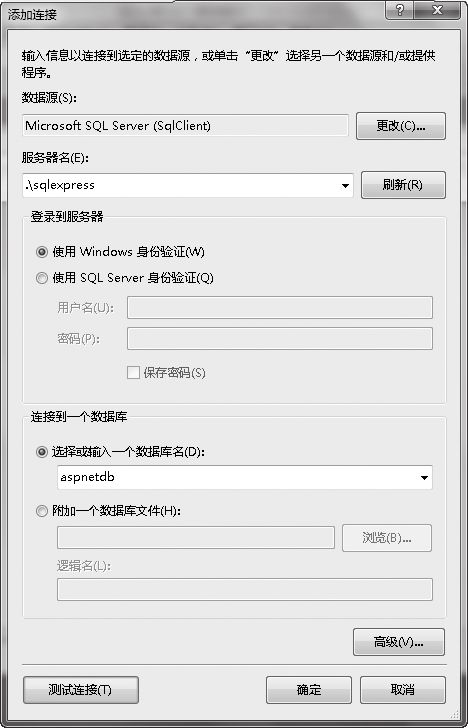Confirm with the 确定 button

point(309,690)
